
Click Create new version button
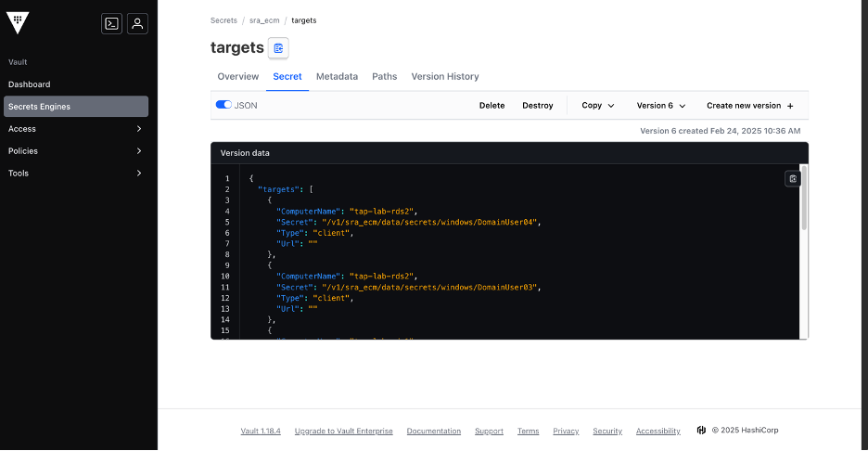(x=750, y=105)
